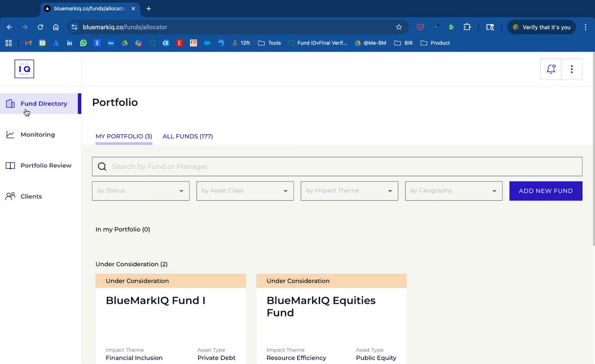This screenshot has width=595, height=364.
Task: Click the browser address bar URL
Action: click(125, 27)
